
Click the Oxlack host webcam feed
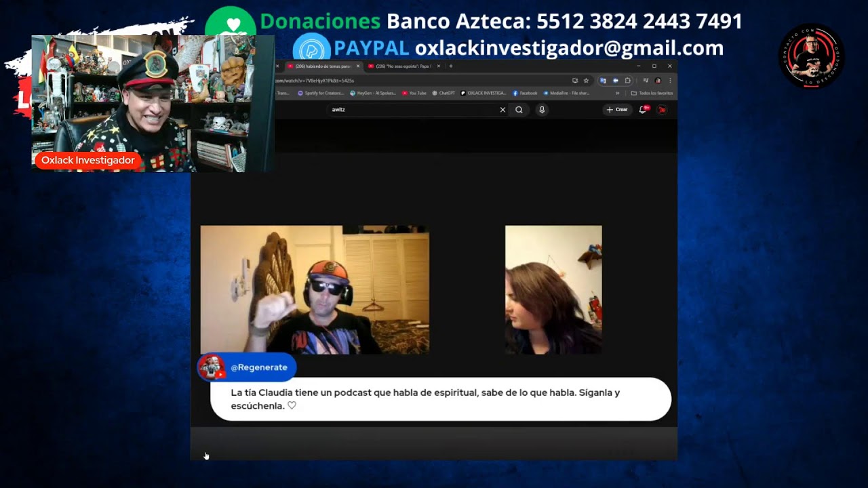[x=153, y=104]
